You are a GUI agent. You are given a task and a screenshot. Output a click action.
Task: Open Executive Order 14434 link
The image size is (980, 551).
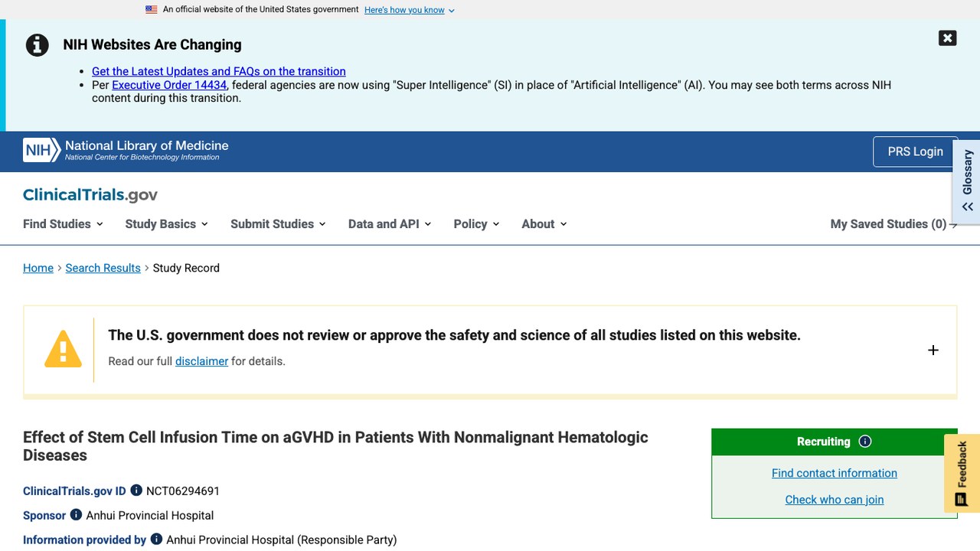coord(169,85)
